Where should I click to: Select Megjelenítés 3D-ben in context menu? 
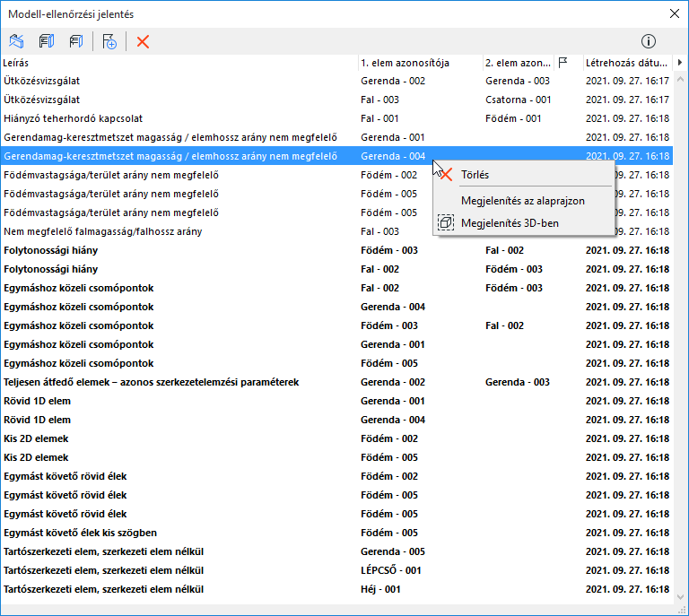510,222
